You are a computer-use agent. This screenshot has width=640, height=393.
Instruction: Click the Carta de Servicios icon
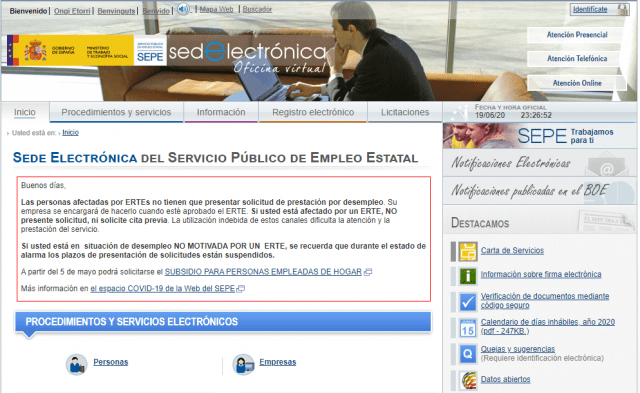coord(468,251)
